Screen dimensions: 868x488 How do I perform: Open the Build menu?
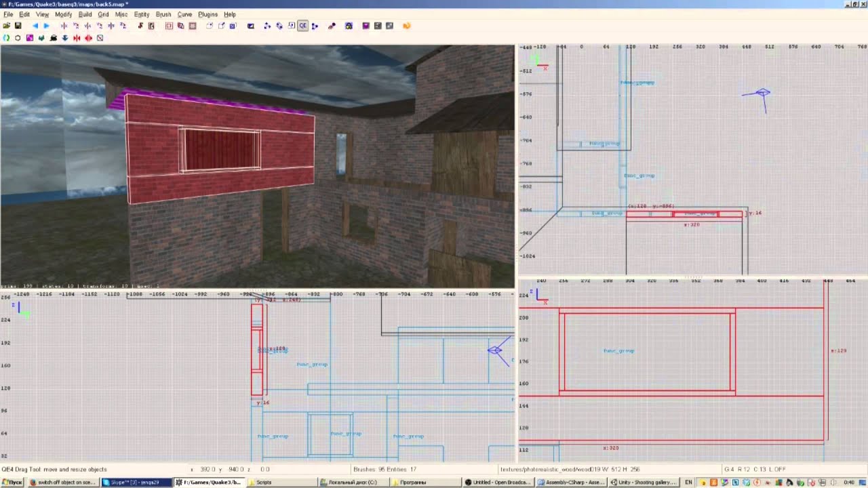(x=85, y=14)
